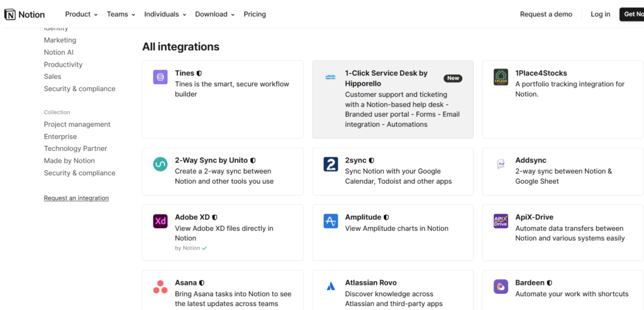This screenshot has width=644, height=310.
Task: Open the 2-Way Sync by Unito title
Action: point(211,160)
